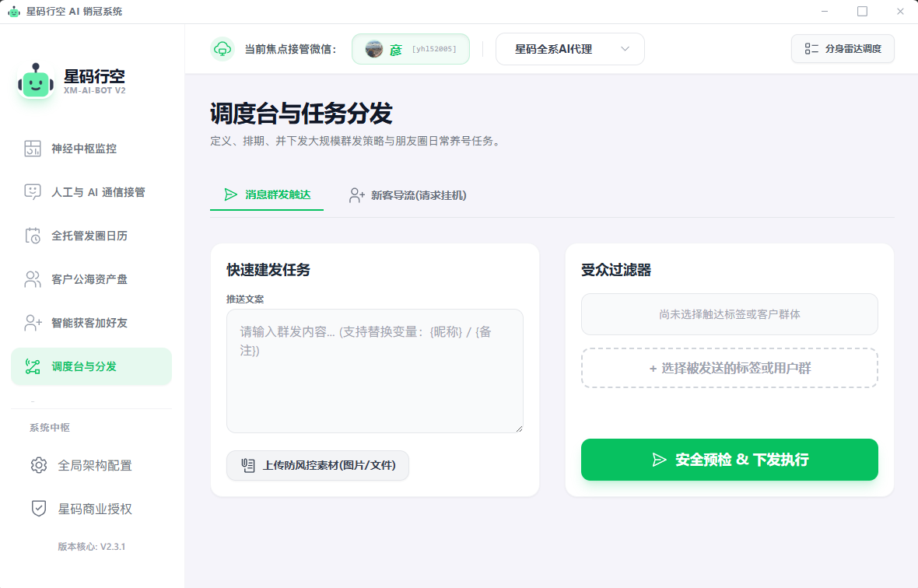Open the 神经中枢监控 panel
Image resolution: width=918 pixels, height=588 pixels.
(x=91, y=149)
